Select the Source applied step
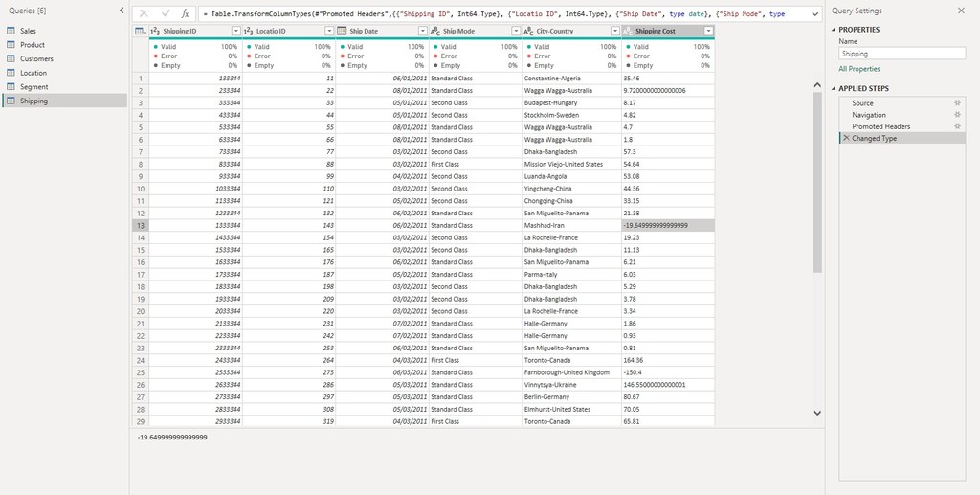The height and width of the screenshot is (495, 980). point(902,103)
